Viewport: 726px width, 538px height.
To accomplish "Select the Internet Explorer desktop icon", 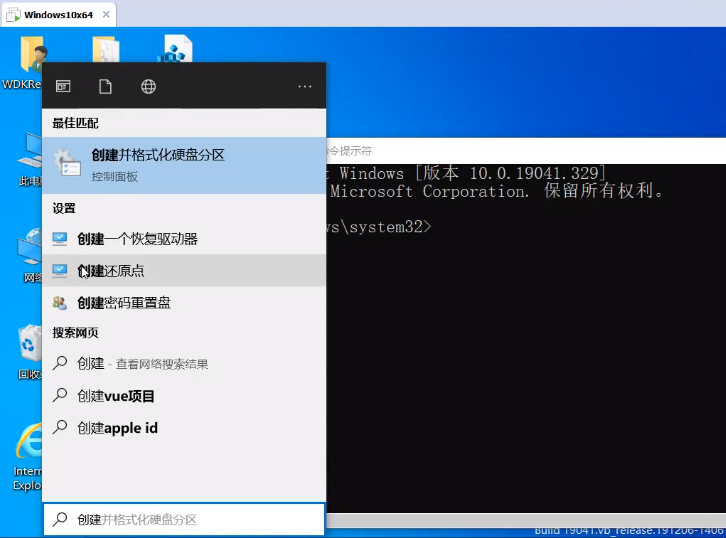I will tap(28, 457).
